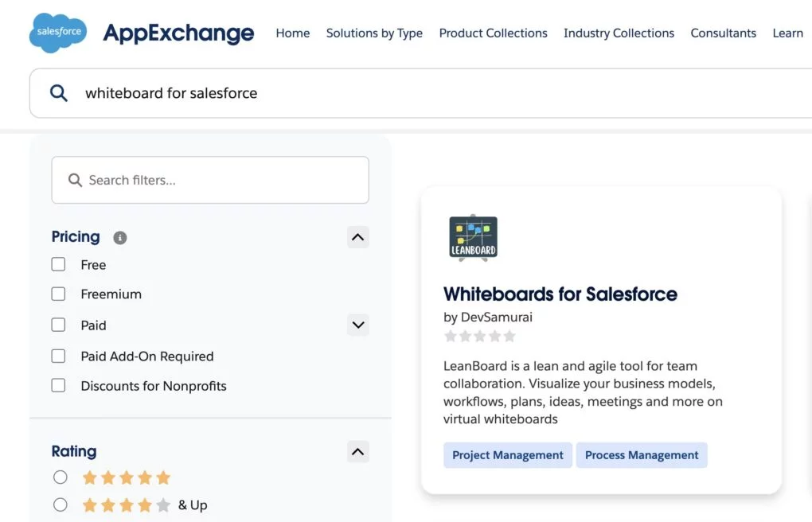
Task: Click the star rating under DevSamurai
Action: (x=480, y=336)
